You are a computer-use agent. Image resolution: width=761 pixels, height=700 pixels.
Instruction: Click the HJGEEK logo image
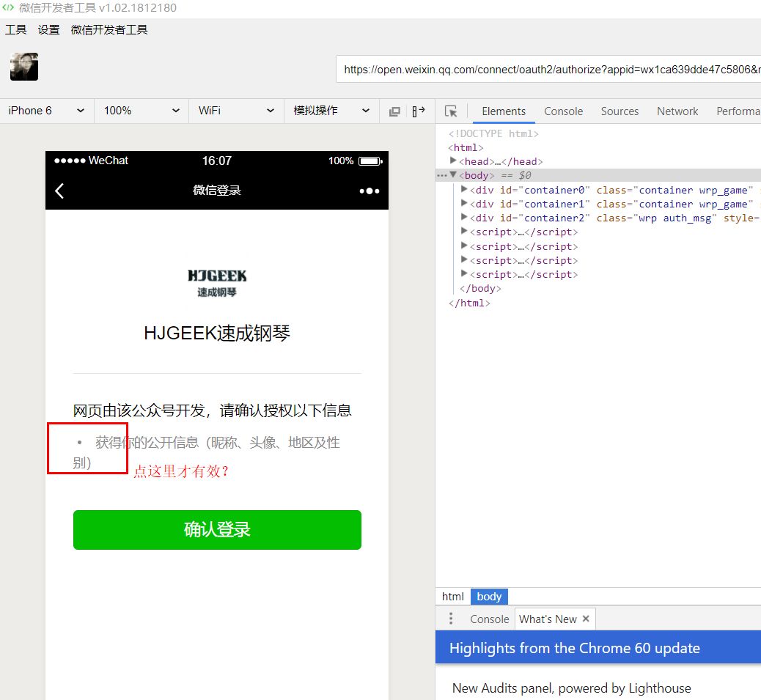(217, 282)
